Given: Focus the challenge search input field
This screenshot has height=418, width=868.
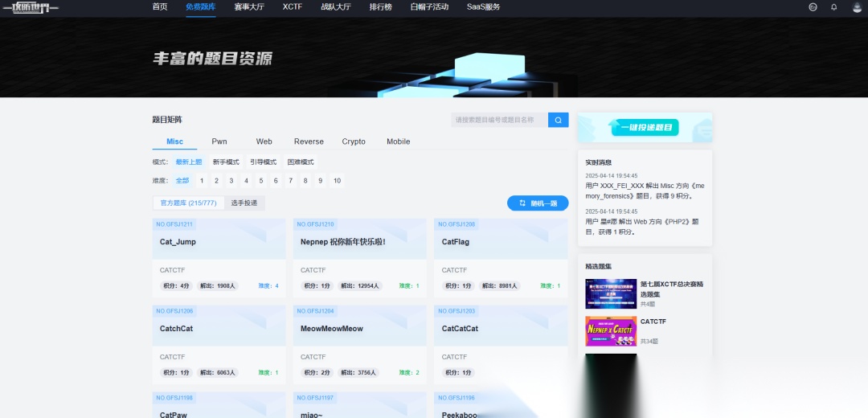Looking at the screenshot, I should pos(499,120).
